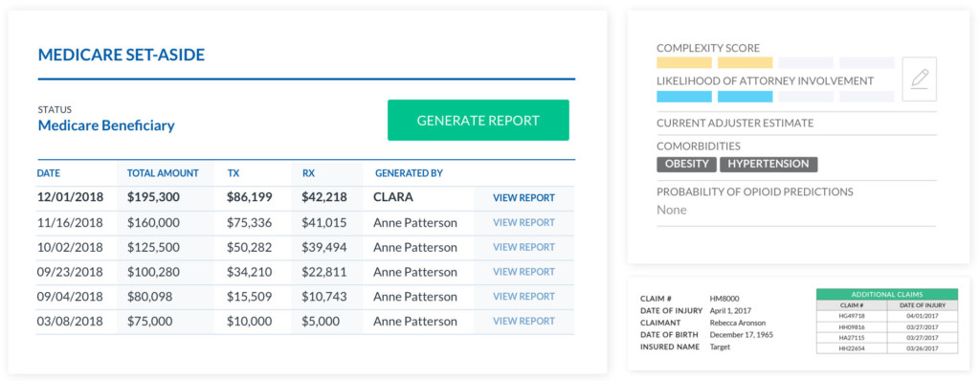Click second blue attorney involvement segment
Image resolution: width=980 pixels, height=381 pixels.
(x=745, y=97)
